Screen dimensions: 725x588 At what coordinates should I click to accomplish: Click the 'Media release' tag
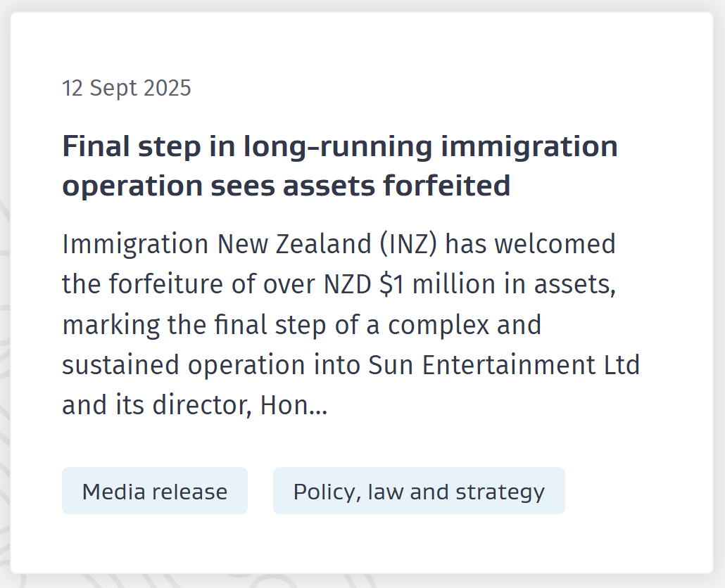pyautogui.click(x=155, y=491)
